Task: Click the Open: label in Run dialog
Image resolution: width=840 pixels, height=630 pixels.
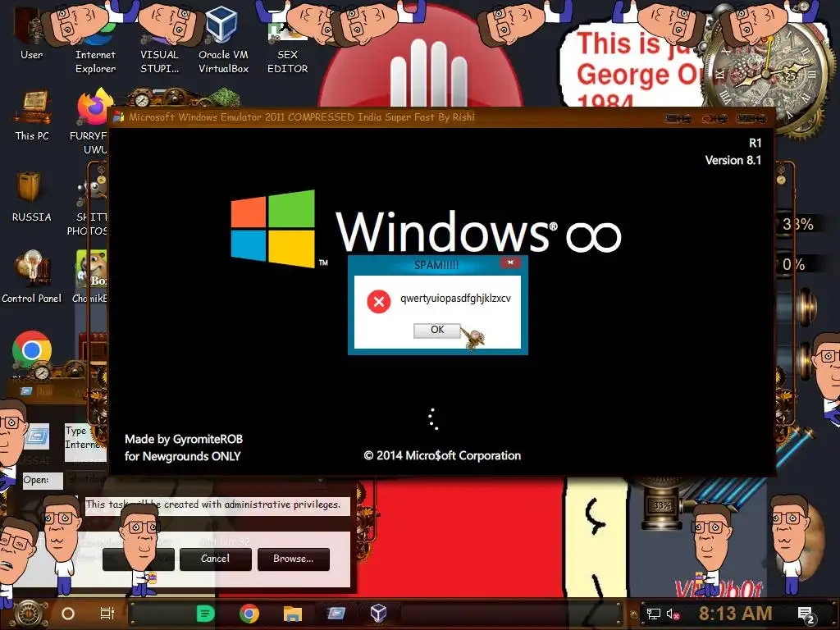Action: pyautogui.click(x=36, y=480)
